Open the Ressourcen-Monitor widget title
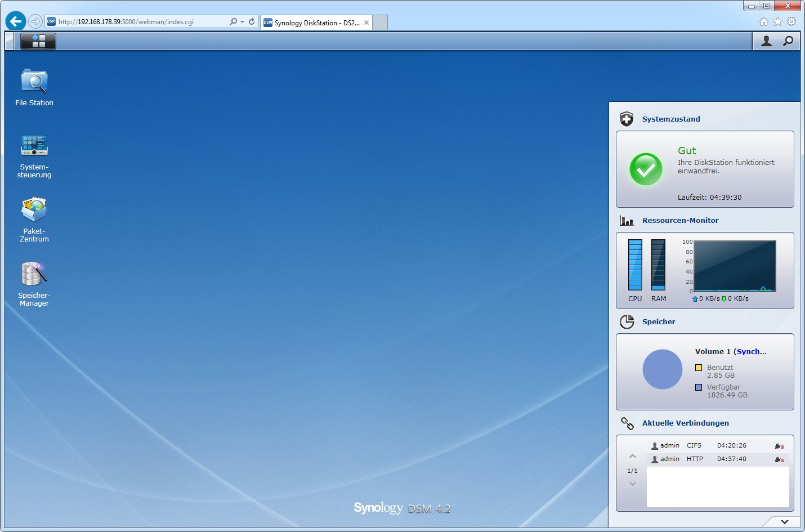805x532 pixels. click(x=681, y=220)
